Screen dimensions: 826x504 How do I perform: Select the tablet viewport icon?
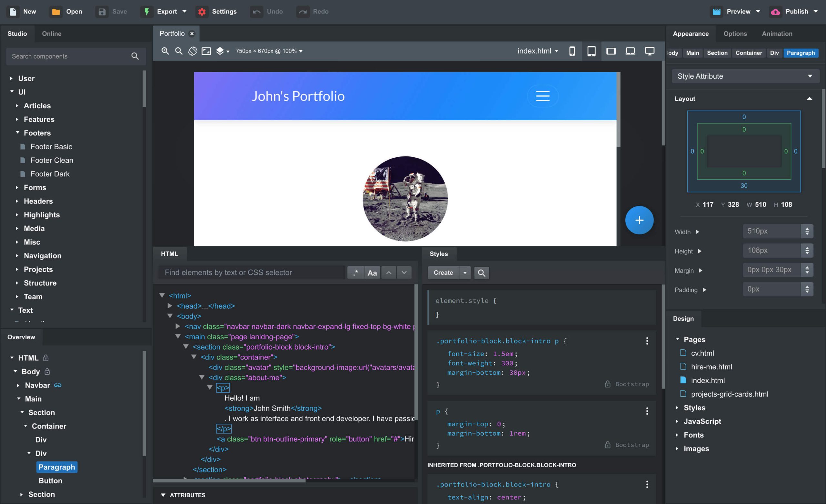coord(591,51)
